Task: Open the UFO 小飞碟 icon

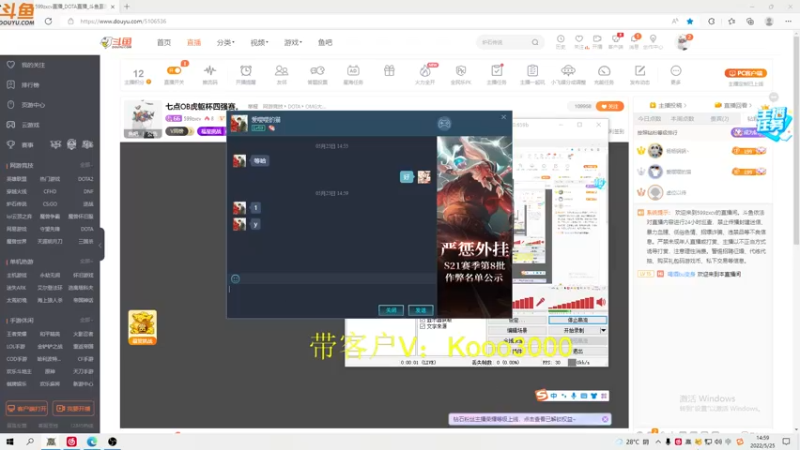Action: coord(568,70)
